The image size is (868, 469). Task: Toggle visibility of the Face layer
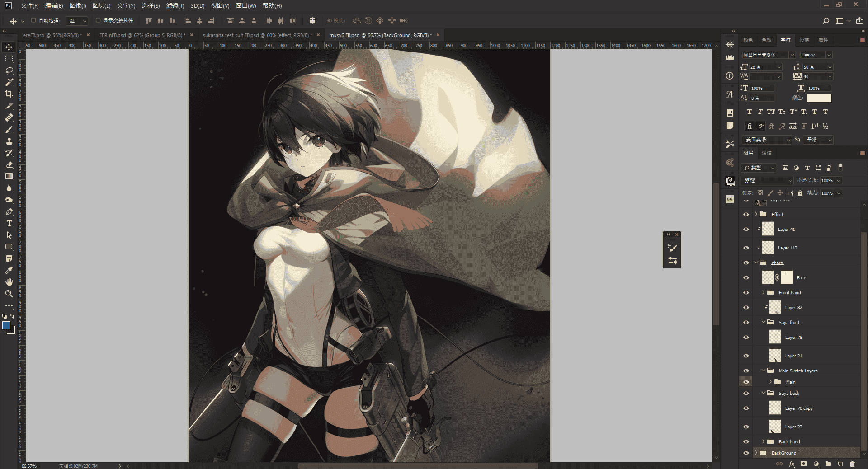pyautogui.click(x=746, y=277)
